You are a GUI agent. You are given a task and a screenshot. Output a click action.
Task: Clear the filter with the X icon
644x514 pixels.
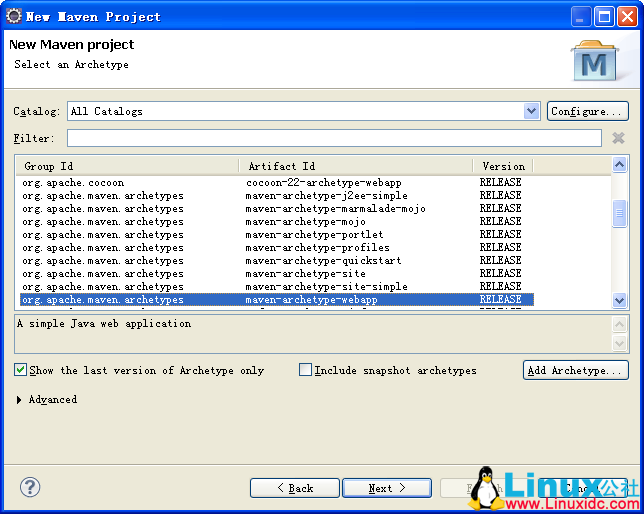[618, 138]
